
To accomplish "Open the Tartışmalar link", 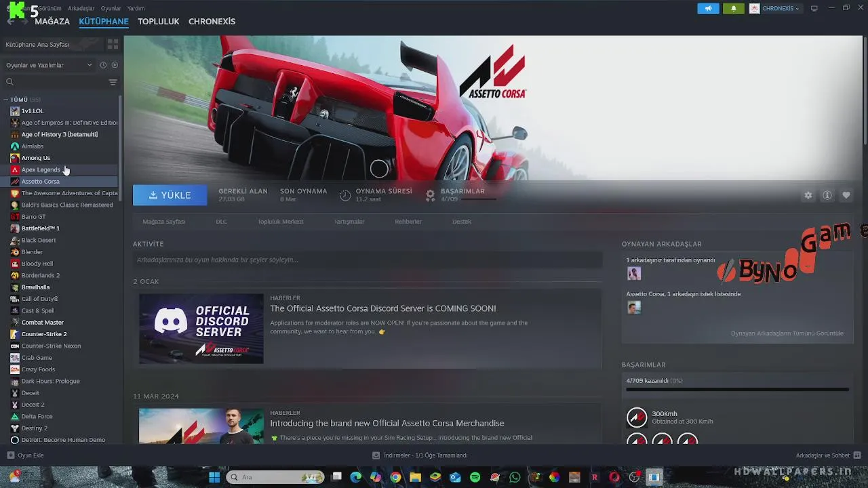I will (x=349, y=222).
